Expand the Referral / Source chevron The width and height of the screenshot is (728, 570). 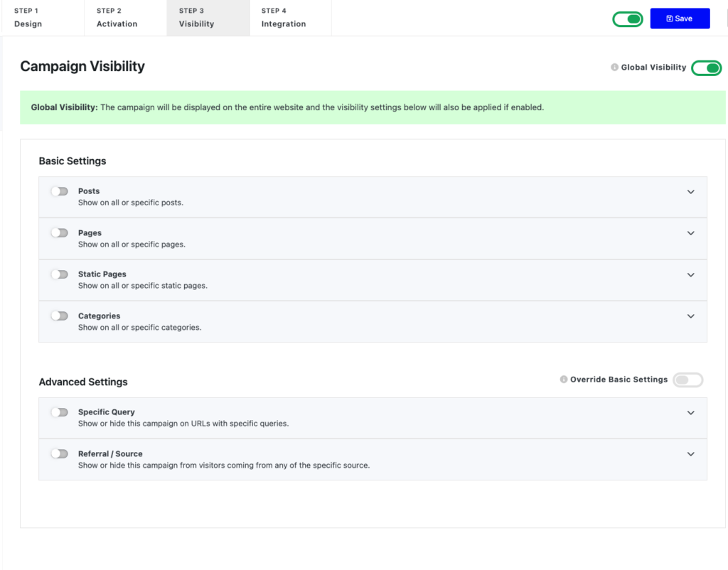pos(691,454)
